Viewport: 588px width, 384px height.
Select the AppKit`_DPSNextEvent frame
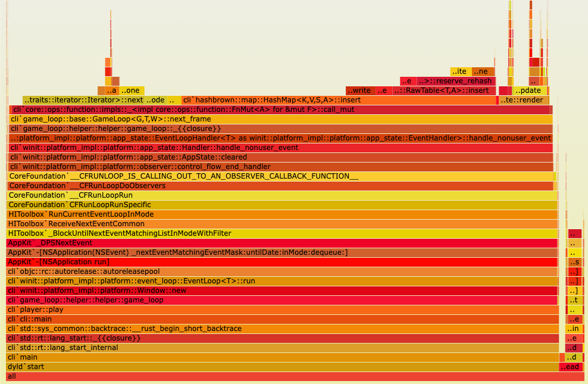pos(280,242)
